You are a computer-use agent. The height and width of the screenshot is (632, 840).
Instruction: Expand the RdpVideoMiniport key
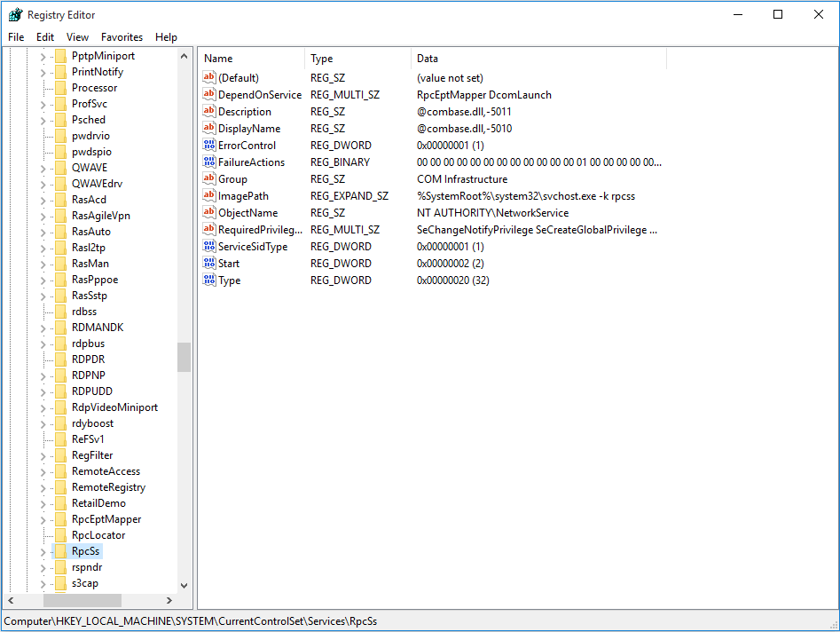(43, 407)
